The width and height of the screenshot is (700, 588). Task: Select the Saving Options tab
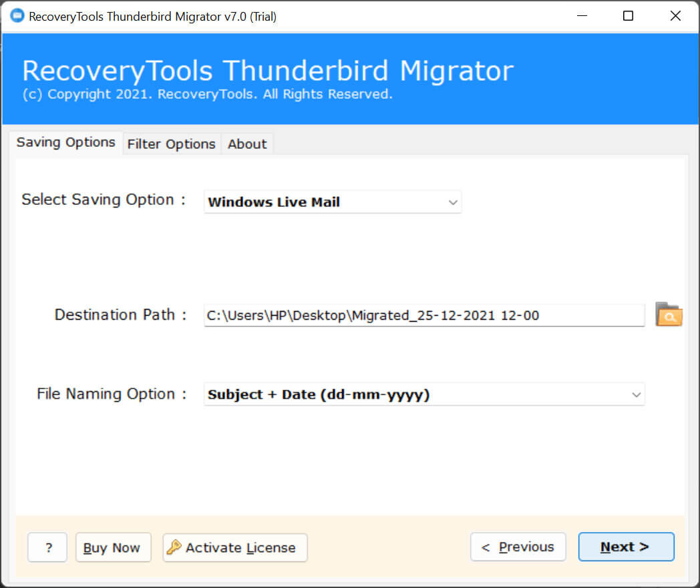tap(66, 142)
